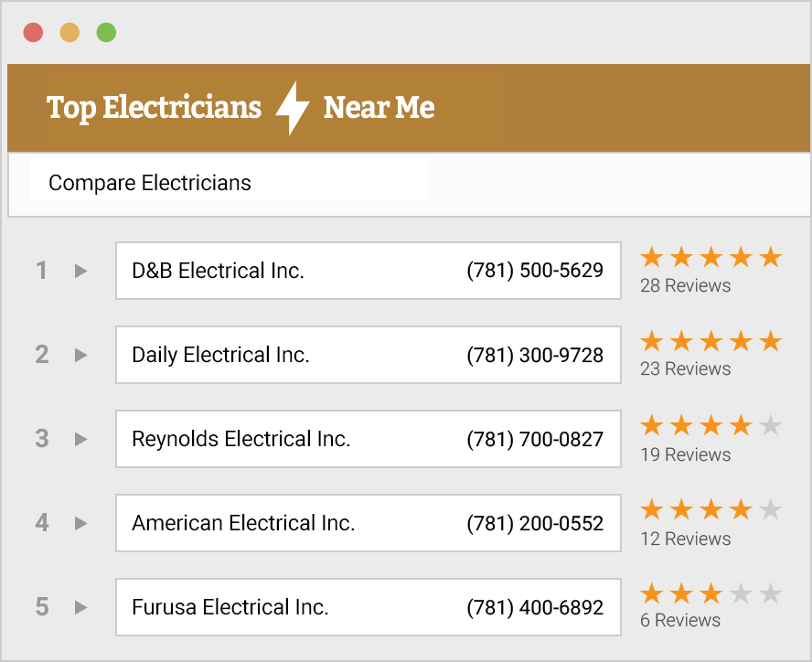Expand the American Electrical Inc. entry
812x662 pixels.
tap(80, 523)
